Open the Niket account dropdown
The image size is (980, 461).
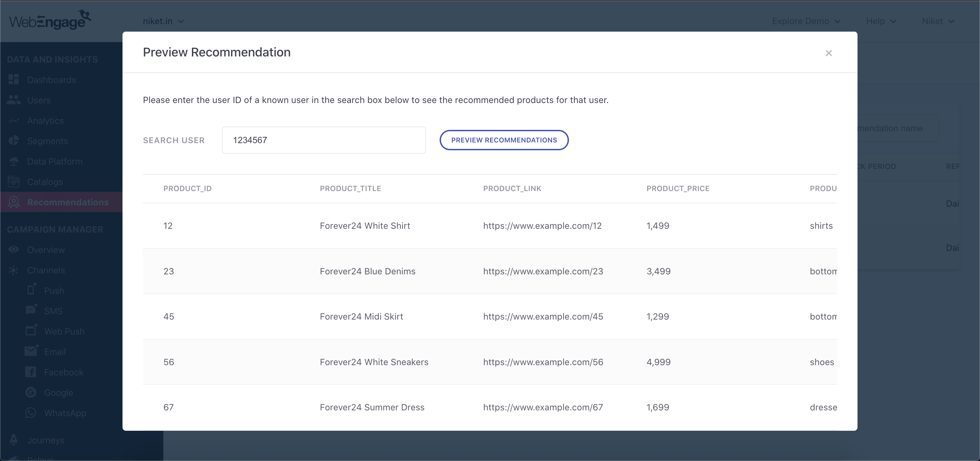point(938,21)
